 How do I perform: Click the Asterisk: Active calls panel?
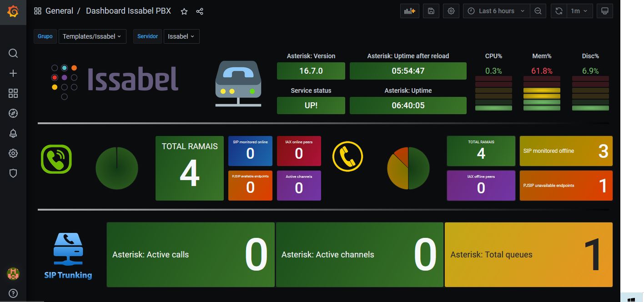[x=191, y=255]
